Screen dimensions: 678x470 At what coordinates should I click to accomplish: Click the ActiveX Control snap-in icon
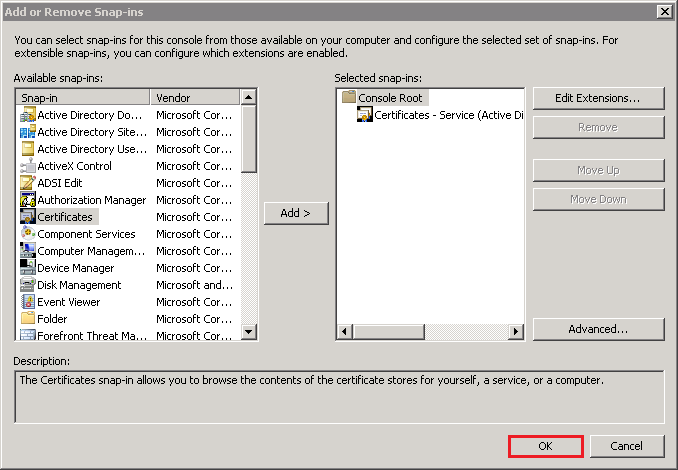click(x=28, y=166)
